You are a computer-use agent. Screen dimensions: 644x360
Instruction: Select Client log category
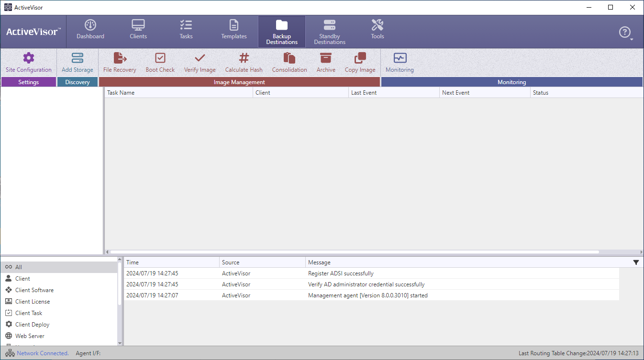(x=59, y=279)
